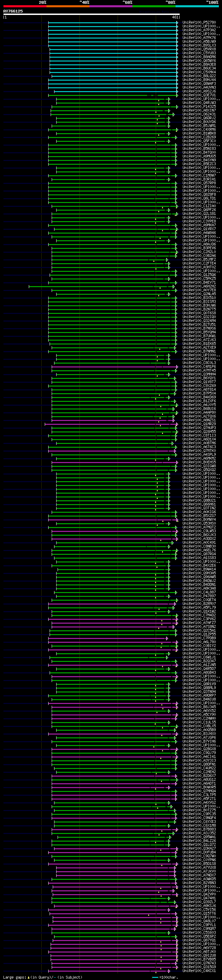Click UniRef100_B6UC34 label
The height and width of the screenshot is (980, 222).
[199, 68]
